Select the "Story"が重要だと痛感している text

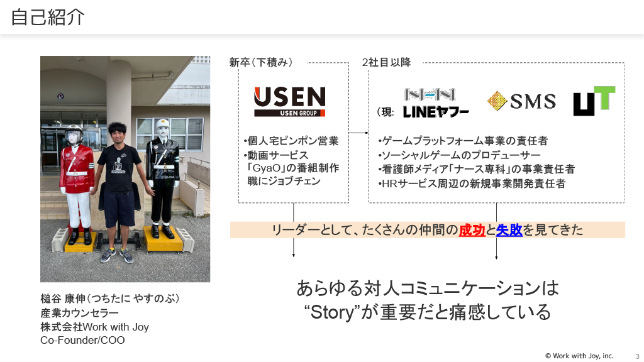[428, 312]
